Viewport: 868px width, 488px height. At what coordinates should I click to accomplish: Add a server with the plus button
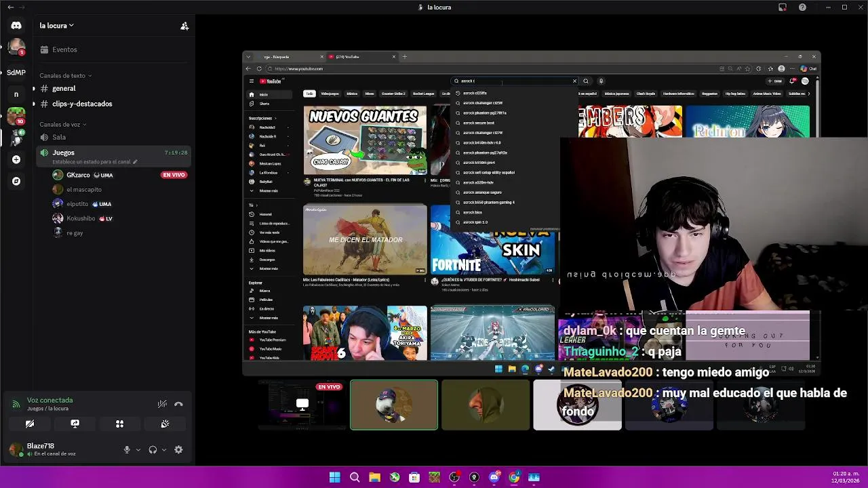(x=16, y=159)
